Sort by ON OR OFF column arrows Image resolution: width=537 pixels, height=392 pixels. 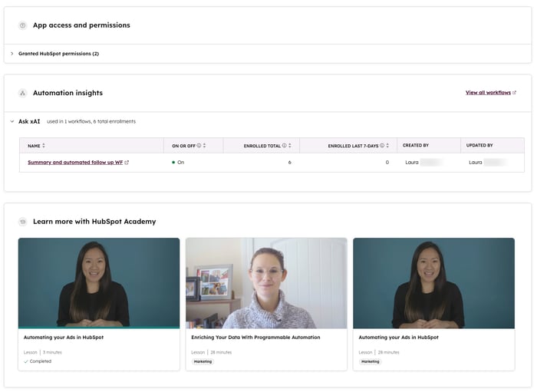pos(205,146)
